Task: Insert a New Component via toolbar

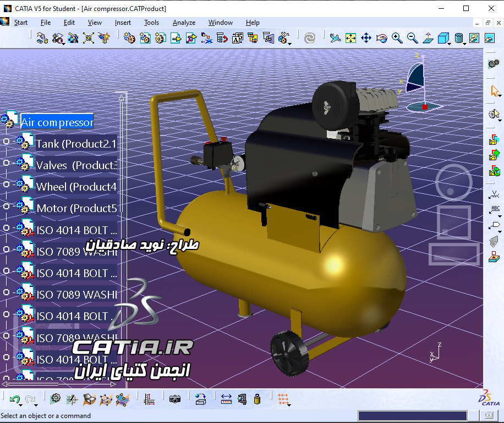Action: (130, 38)
